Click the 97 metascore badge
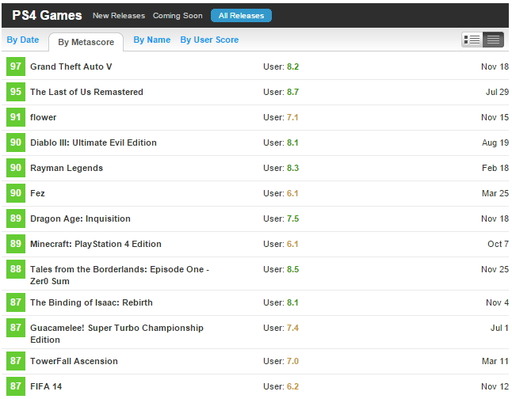 tap(16, 66)
